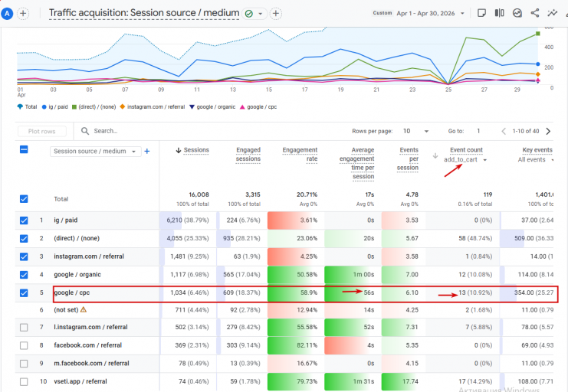
Task: Open the share report icon
Action: coord(535,13)
